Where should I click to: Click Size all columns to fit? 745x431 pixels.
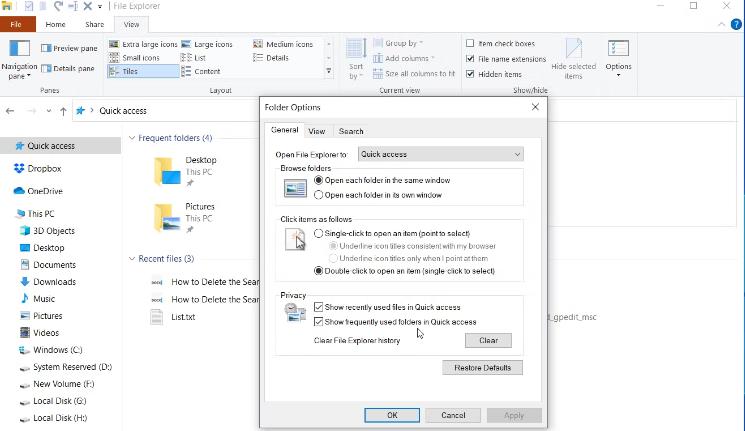(x=414, y=74)
